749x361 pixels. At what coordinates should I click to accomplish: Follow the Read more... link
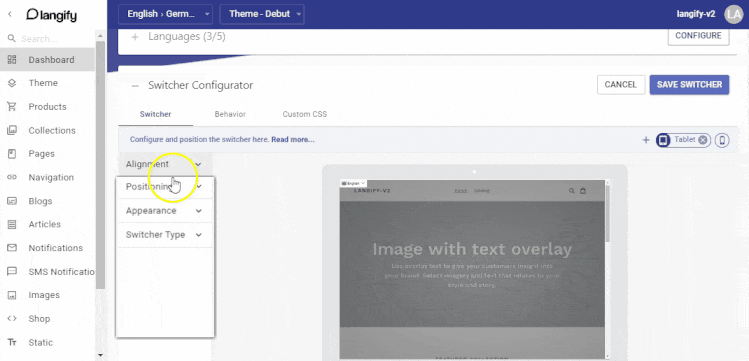coord(293,140)
